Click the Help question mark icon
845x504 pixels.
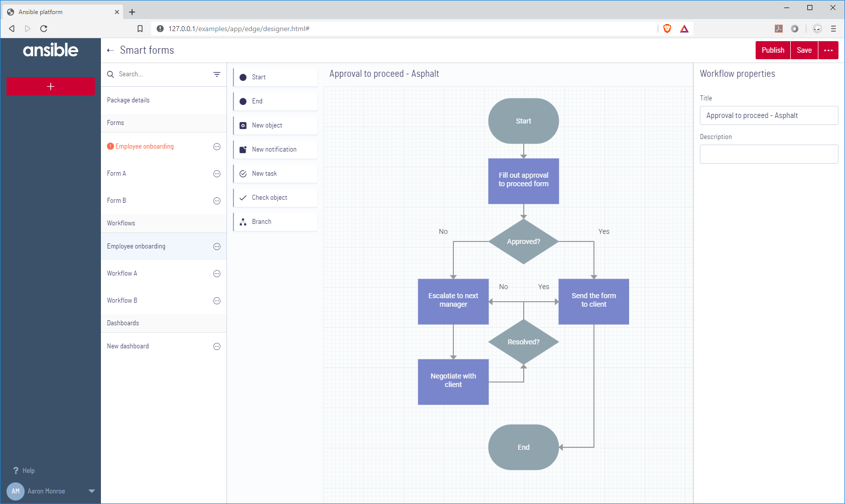click(16, 471)
